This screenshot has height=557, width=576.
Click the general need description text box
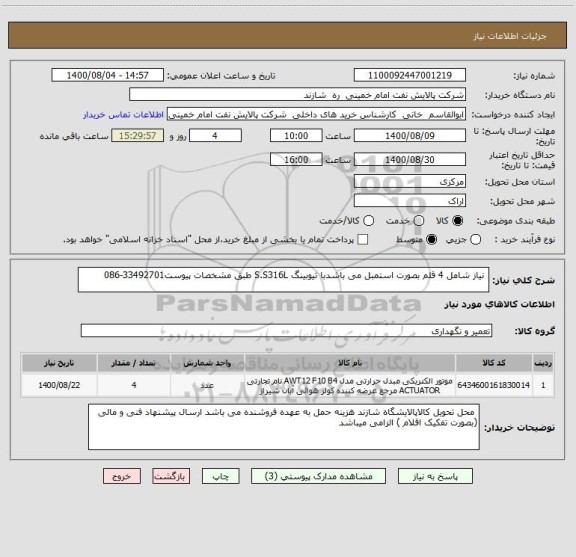click(x=283, y=280)
